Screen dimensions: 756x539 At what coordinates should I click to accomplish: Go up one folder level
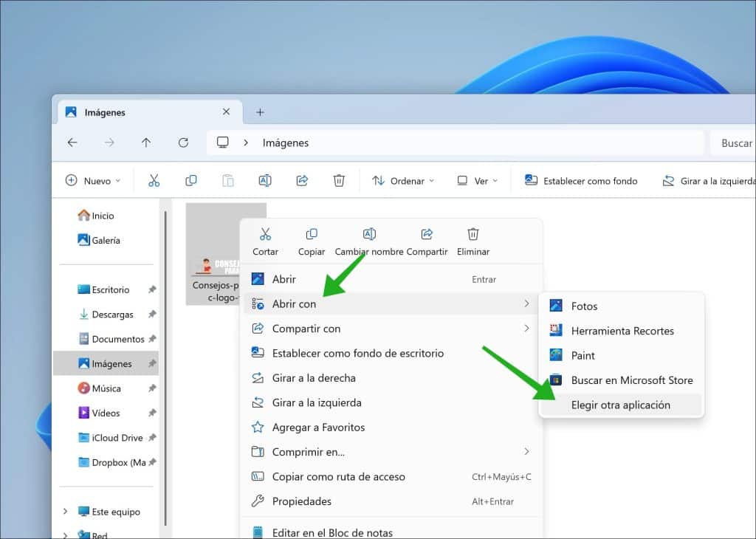click(146, 143)
